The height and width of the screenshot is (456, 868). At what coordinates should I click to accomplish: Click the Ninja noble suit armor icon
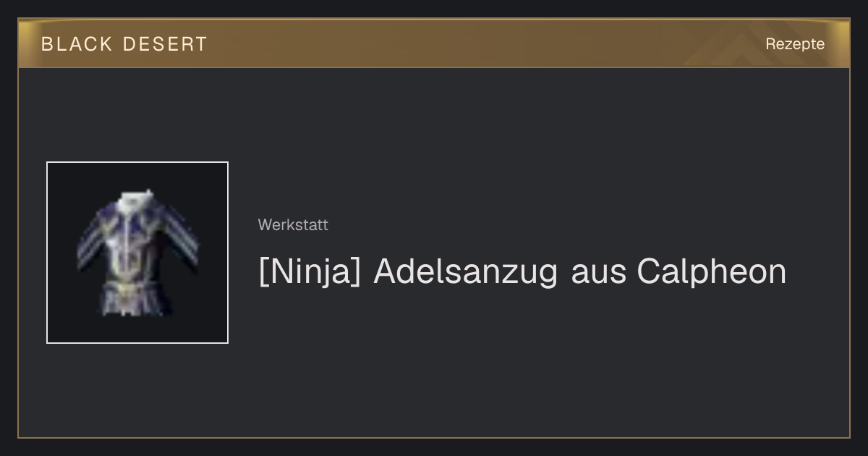[x=137, y=253]
